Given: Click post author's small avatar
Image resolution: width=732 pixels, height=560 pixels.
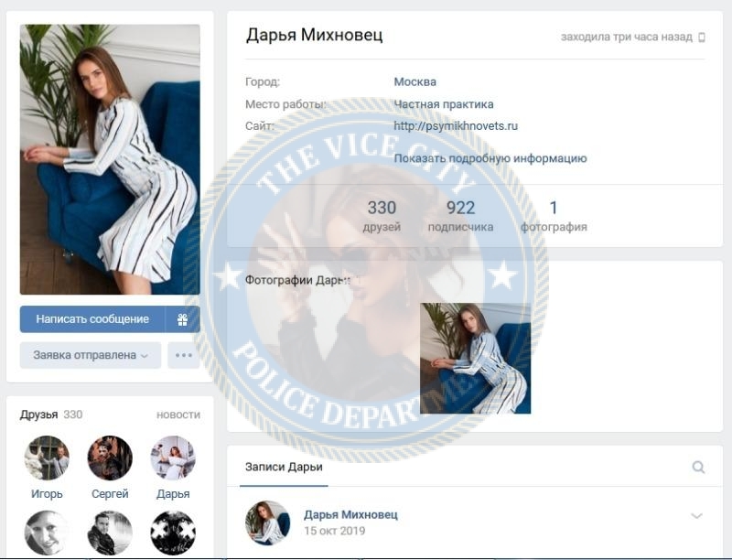Looking at the screenshot, I should coord(267,522).
